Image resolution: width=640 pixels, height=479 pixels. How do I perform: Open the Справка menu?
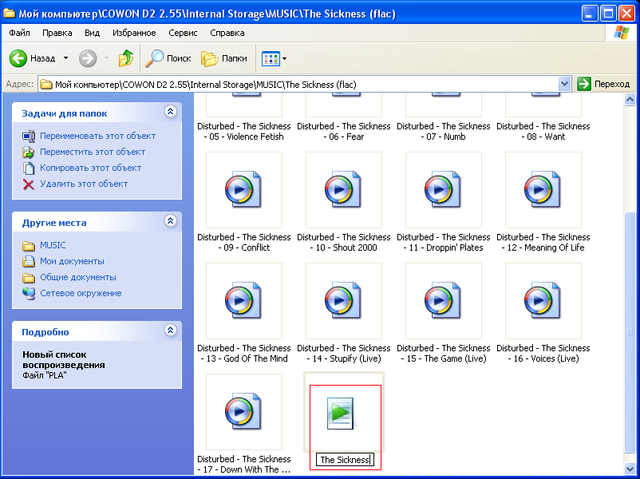[x=227, y=33]
